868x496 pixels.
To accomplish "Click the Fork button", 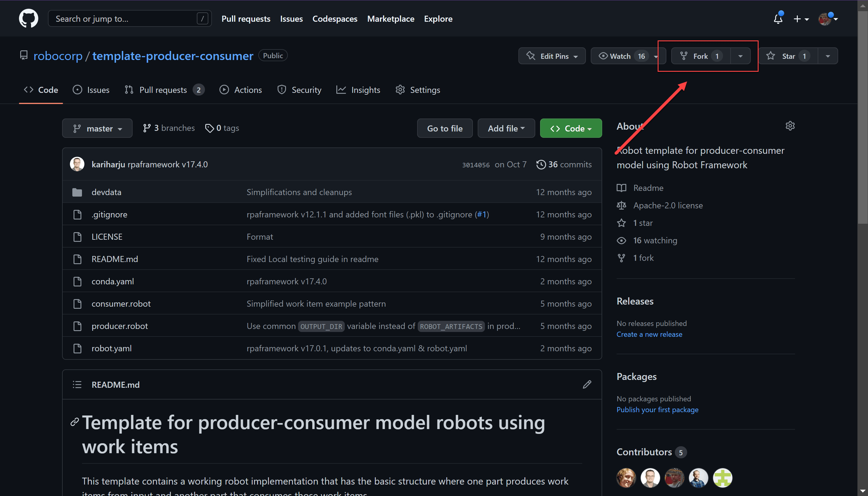I will click(x=700, y=56).
